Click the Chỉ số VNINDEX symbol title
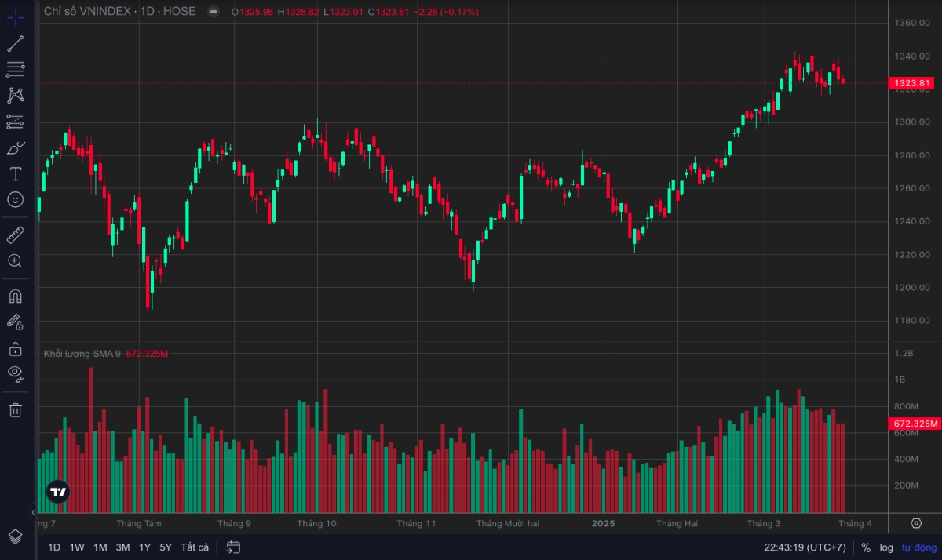This screenshot has width=942, height=560. point(120,12)
